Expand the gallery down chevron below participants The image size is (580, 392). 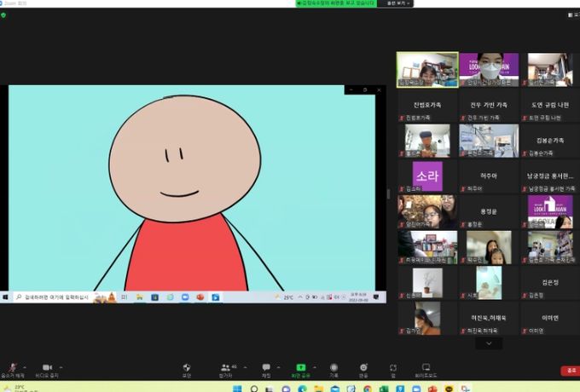coord(489,343)
